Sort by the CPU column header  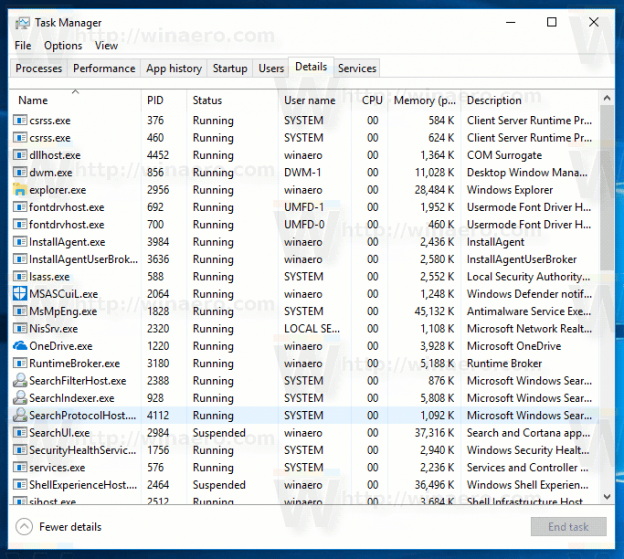370,100
